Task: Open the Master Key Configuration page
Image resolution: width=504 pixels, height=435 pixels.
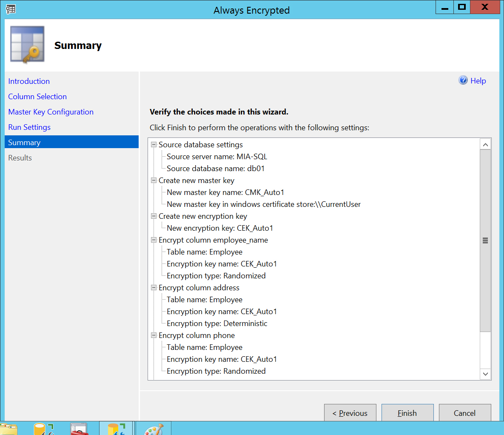Action: 51,112
